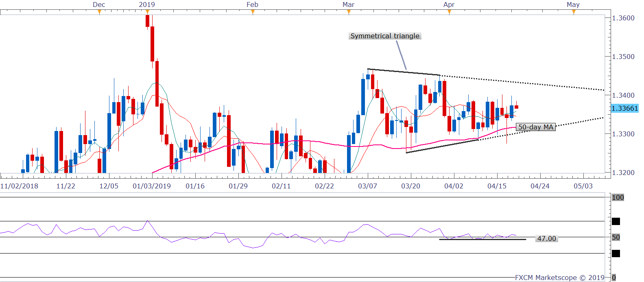644x282 pixels.
Task: Select the 50-day MA annotation label
Action: pyautogui.click(x=535, y=127)
